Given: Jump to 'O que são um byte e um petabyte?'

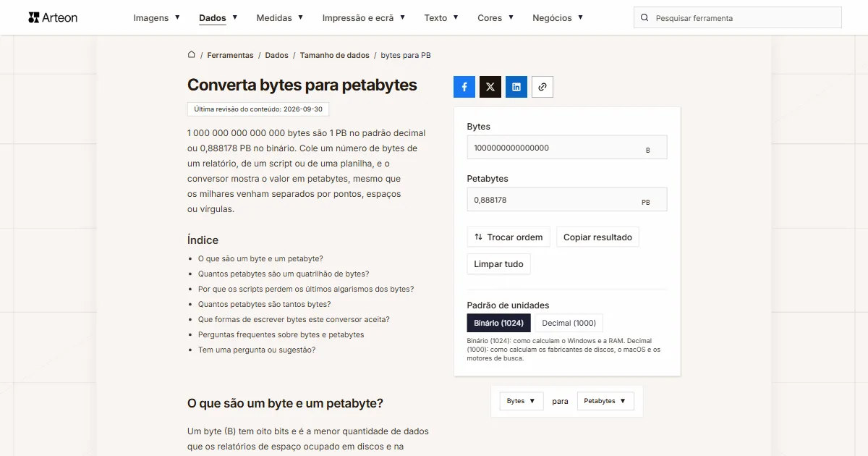Looking at the screenshot, I should [260, 258].
